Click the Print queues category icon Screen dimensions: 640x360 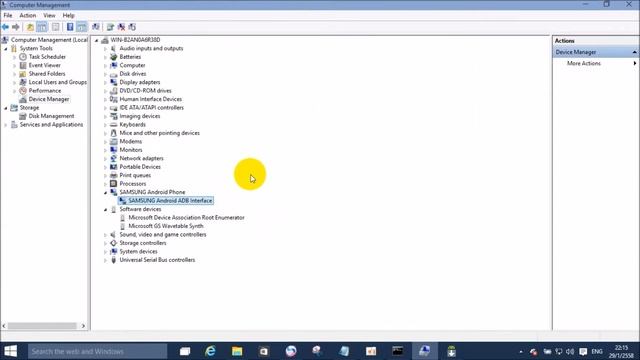pos(113,175)
